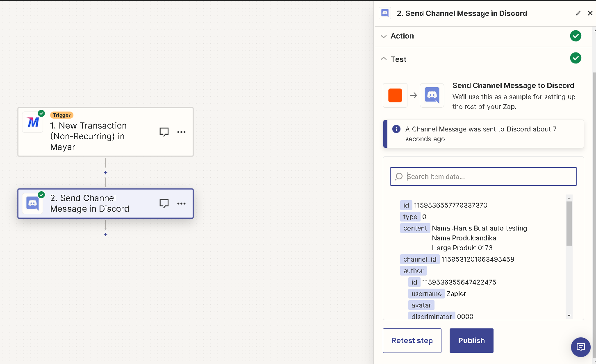Publish the Zap
The image size is (596, 364).
click(x=471, y=341)
